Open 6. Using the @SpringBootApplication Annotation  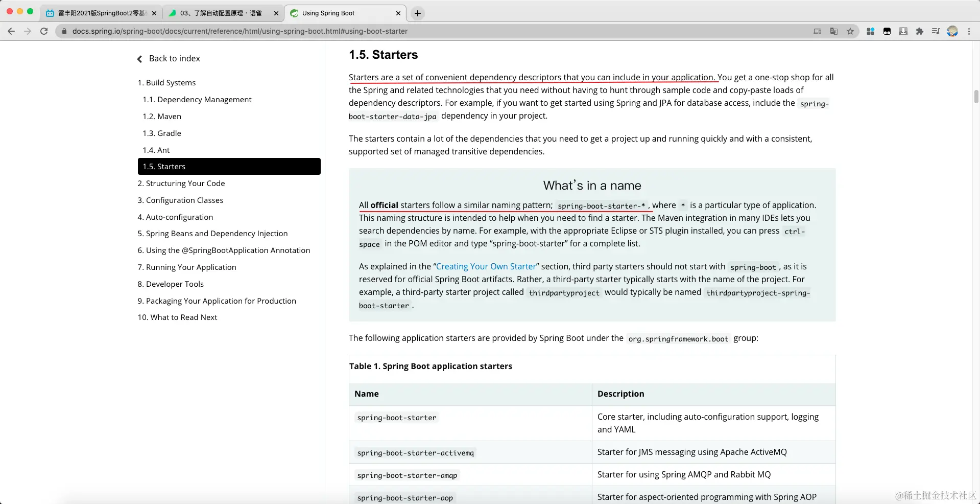[x=224, y=250]
